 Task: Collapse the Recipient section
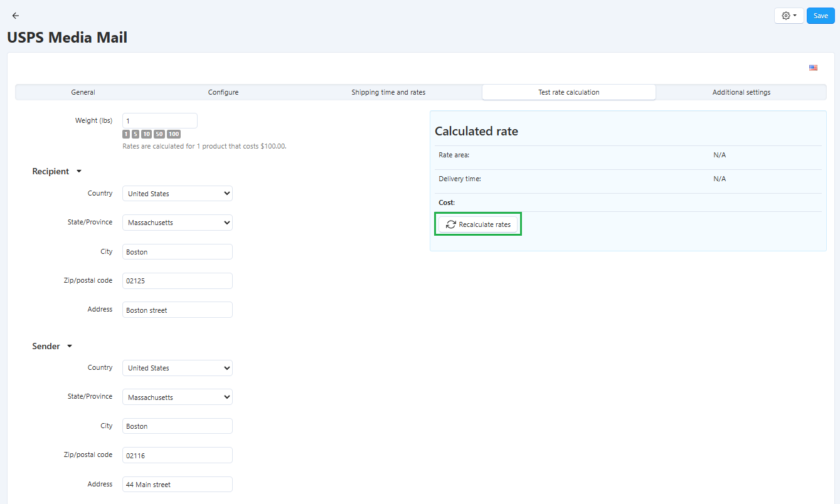tap(57, 172)
